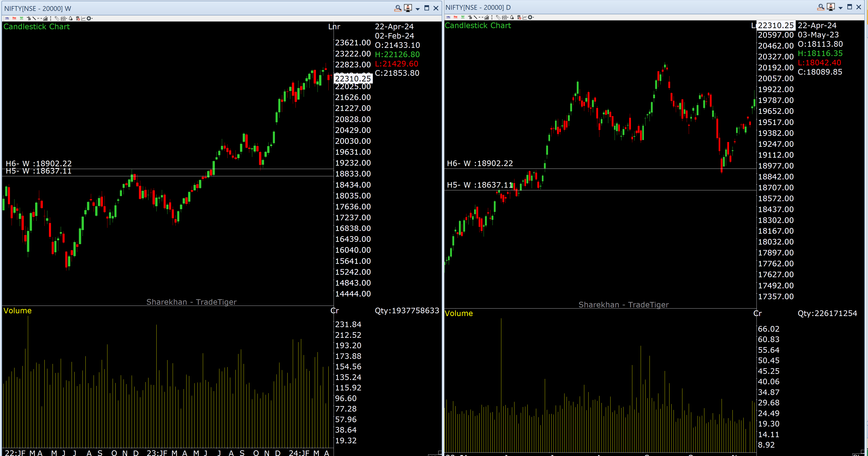This screenshot has width=868, height=456.
Task: Click the bar chart indicator icon in daily chart
Action: [487, 17]
